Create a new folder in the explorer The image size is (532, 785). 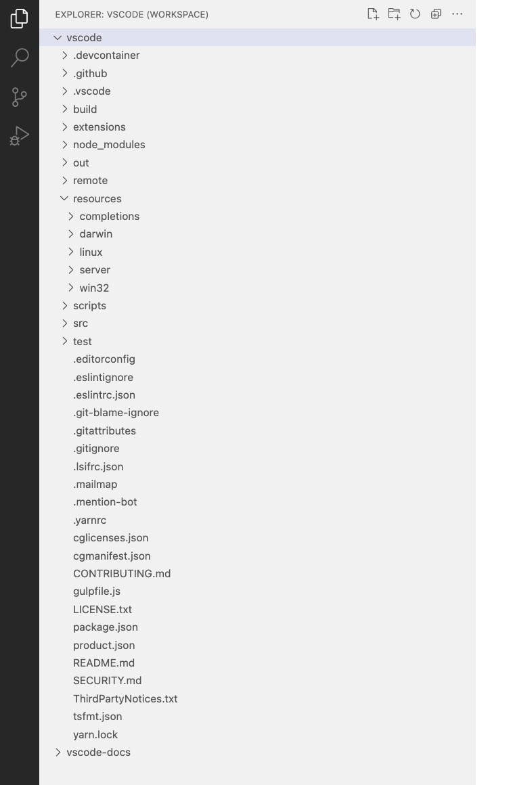pyautogui.click(x=394, y=14)
